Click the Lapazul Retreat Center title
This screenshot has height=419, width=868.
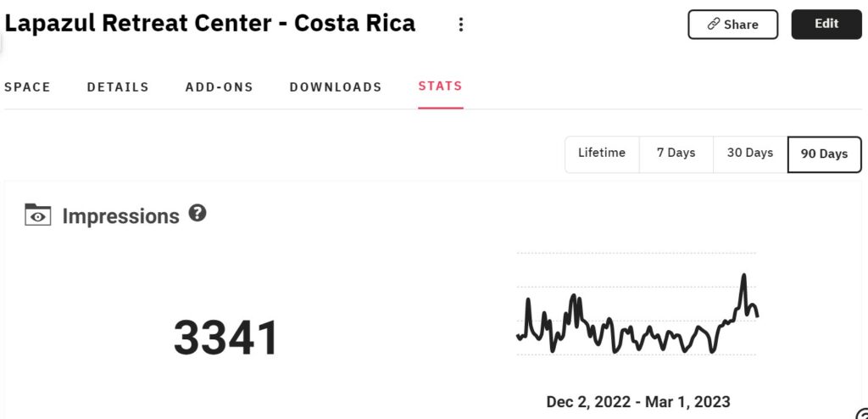(x=210, y=23)
